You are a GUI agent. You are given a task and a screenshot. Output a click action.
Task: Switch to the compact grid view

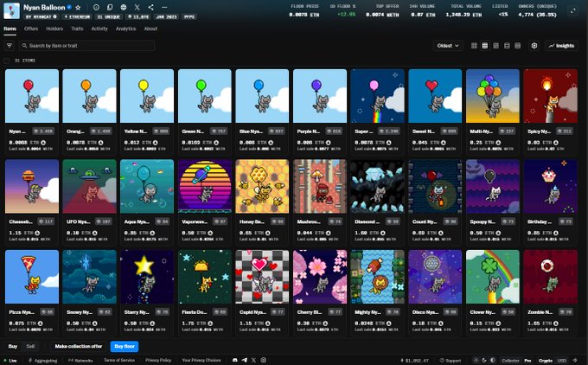pos(485,45)
